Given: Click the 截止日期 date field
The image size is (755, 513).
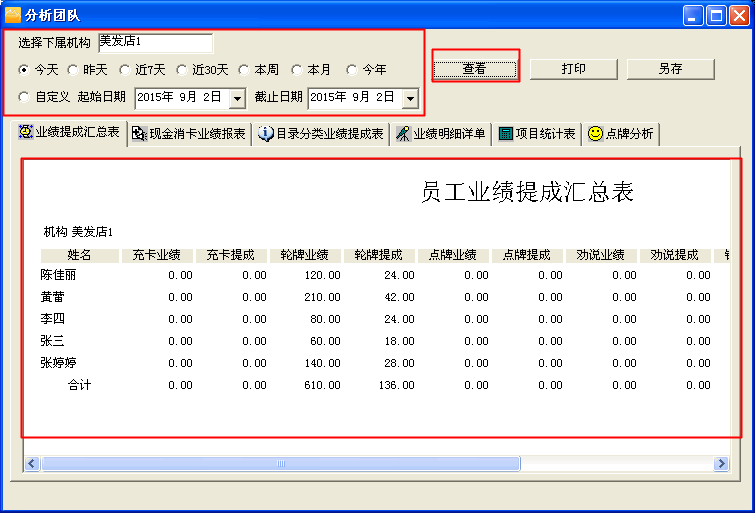Looking at the screenshot, I should tap(364, 98).
